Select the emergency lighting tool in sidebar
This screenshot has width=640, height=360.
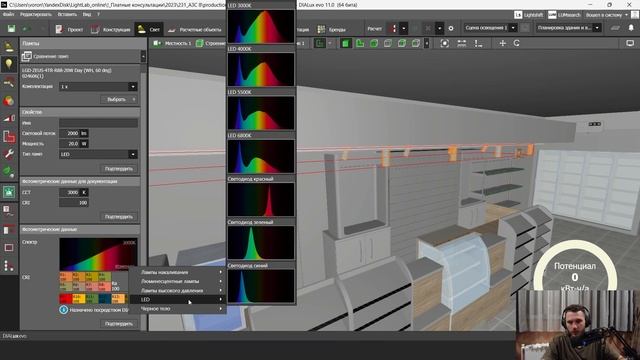click(9, 192)
